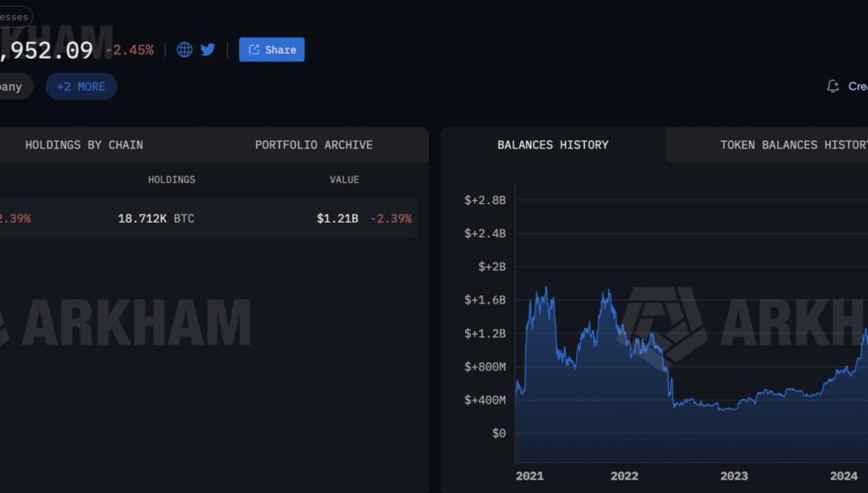
Task: Click the $1.21B value cell
Action: point(338,218)
